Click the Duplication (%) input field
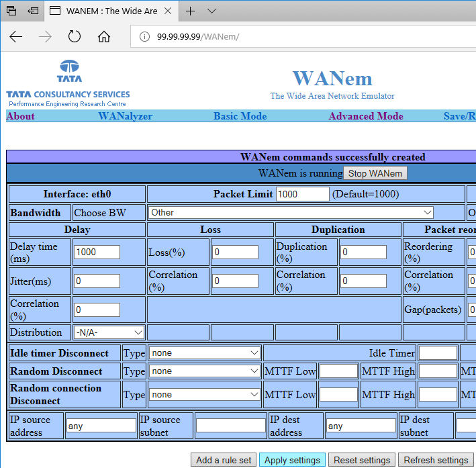The image size is (476, 468). coord(363,252)
